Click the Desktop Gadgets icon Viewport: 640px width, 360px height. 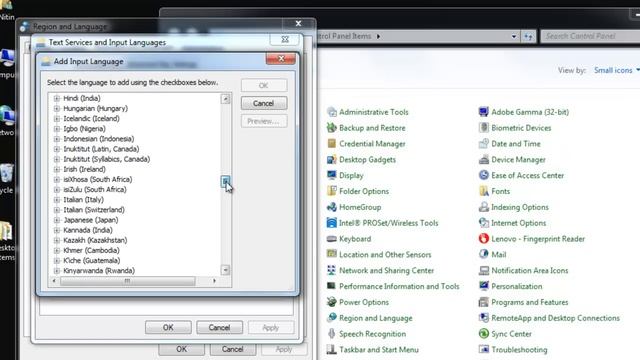[331, 160]
